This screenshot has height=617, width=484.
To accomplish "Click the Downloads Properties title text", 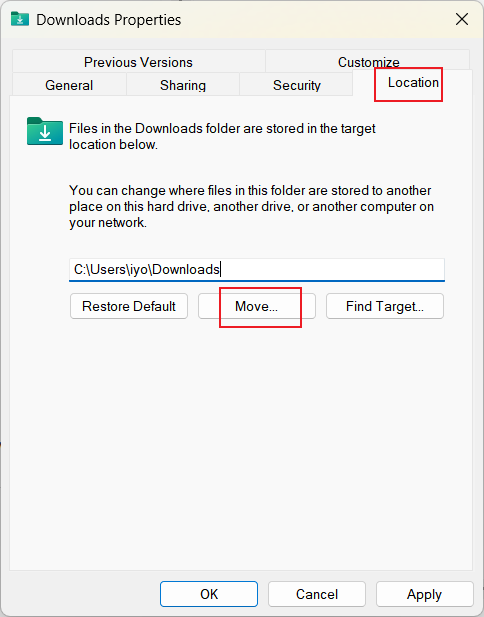I will point(109,20).
